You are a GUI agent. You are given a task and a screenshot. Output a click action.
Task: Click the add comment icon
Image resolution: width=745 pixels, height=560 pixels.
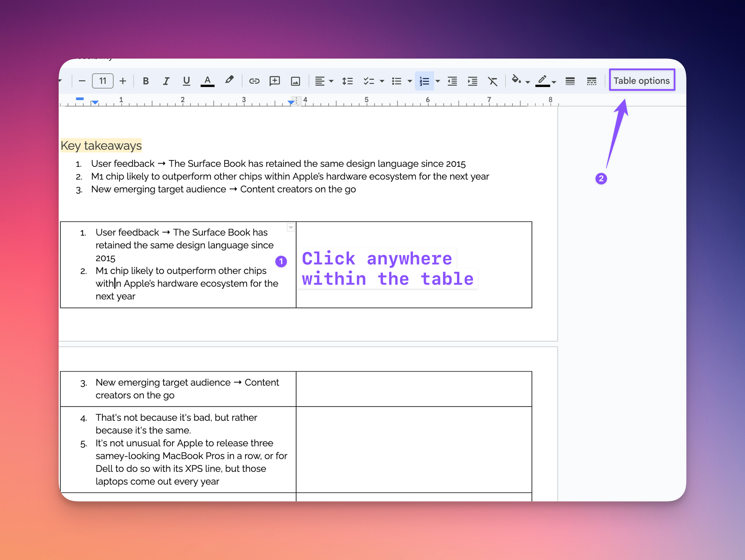coord(275,81)
